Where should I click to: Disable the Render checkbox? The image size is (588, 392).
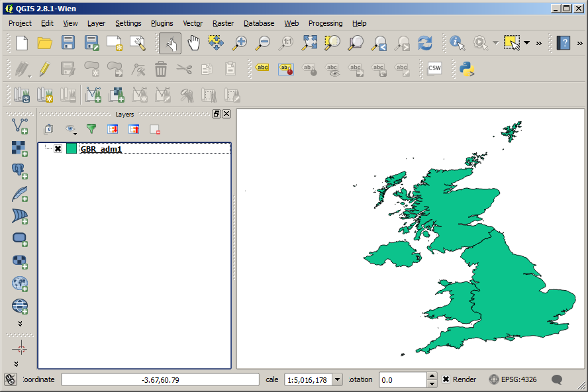point(448,379)
